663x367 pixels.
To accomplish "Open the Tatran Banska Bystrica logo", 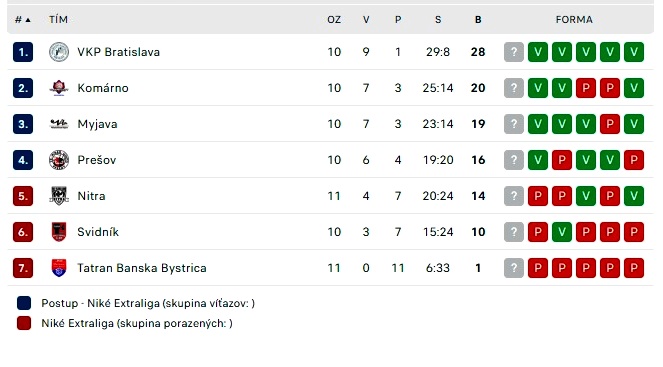I will tap(59, 268).
